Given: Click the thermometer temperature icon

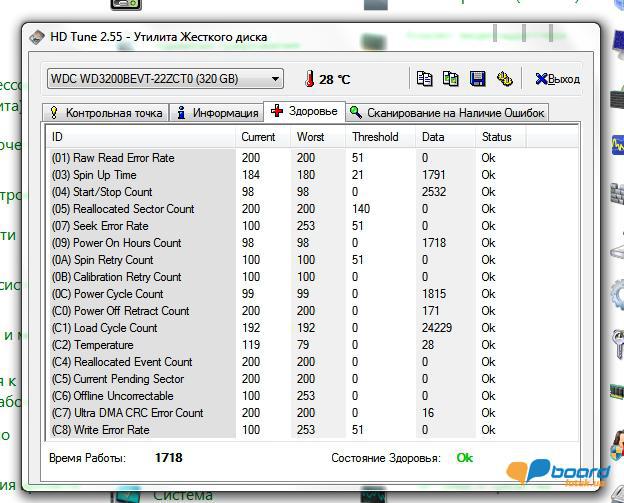Looking at the screenshot, I should (311, 79).
